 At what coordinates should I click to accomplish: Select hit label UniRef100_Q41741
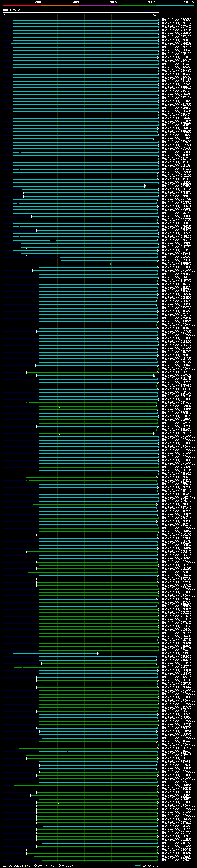click(x=177, y=159)
